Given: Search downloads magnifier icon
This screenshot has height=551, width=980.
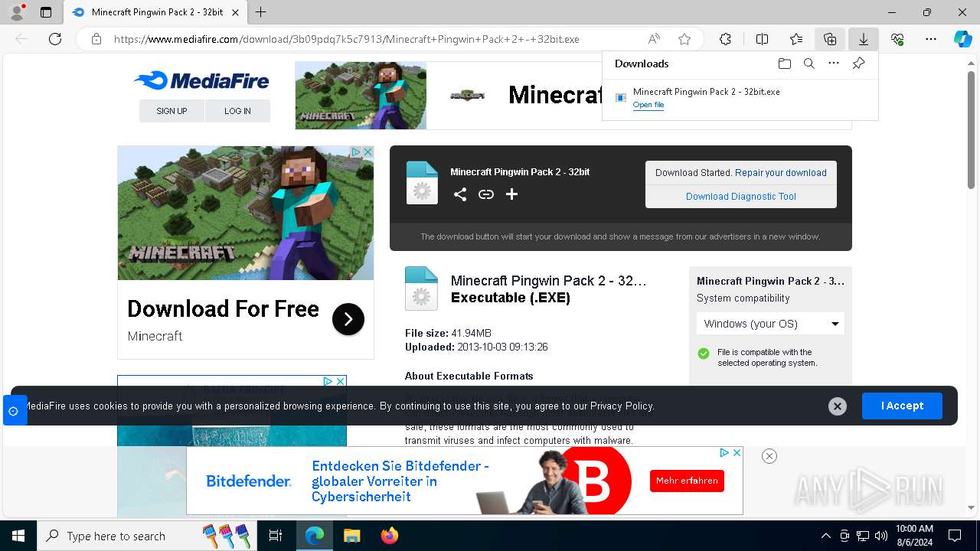Looking at the screenshot, I should point(809,64).
